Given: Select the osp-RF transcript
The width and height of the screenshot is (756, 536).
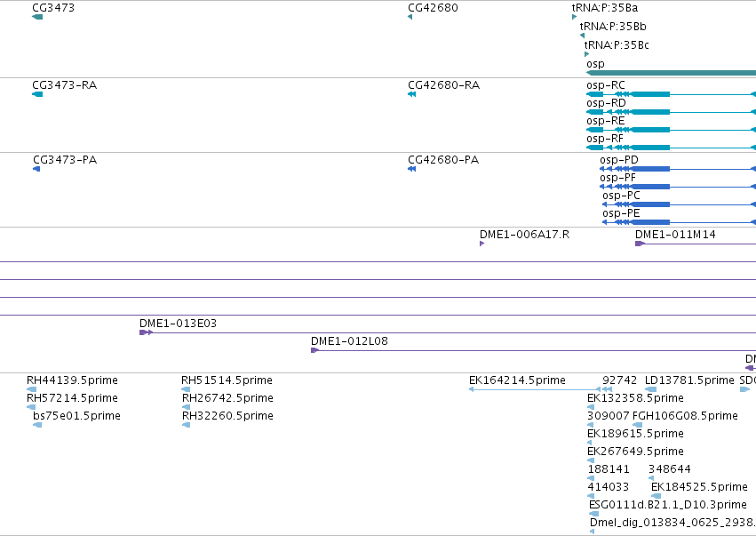Looking at the screenshot, I should click(671, 148).
